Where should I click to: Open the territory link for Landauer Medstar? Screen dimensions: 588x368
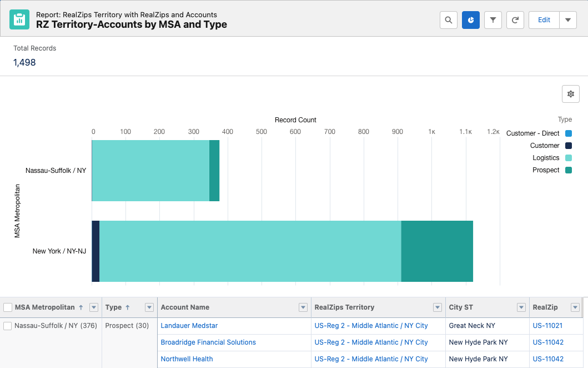point(371,326)
